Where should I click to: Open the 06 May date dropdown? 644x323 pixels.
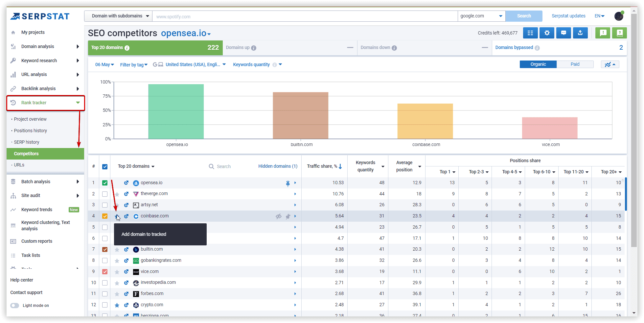point(104,64)
